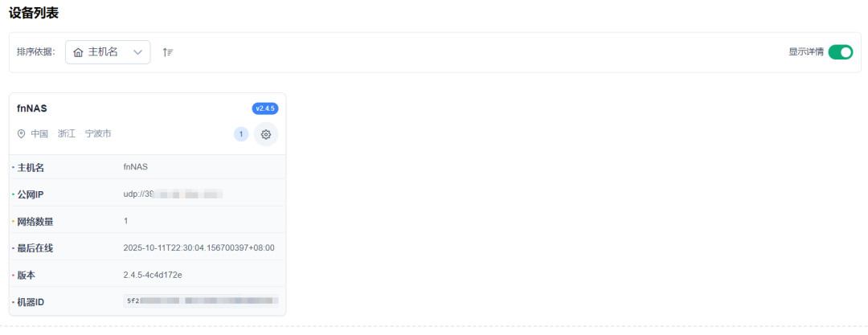Click the 显示详情 label
Image resolution: width=868 pixels, height=335 pixels.
coord(805,52)
